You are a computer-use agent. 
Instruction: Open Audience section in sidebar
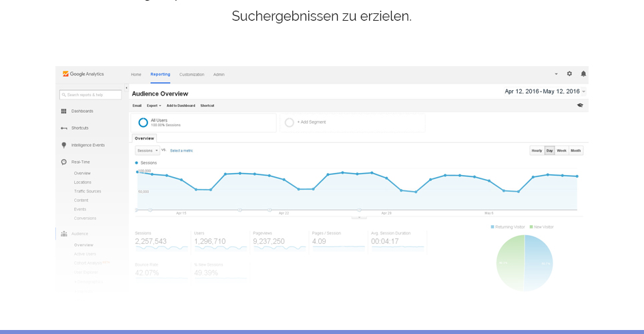[x=79, y=234]
